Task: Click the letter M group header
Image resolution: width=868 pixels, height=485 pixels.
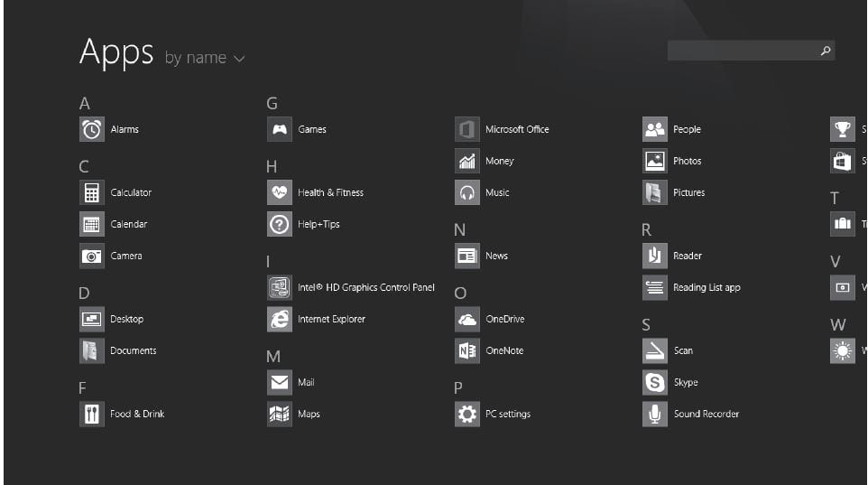Action: click(273, 357)
